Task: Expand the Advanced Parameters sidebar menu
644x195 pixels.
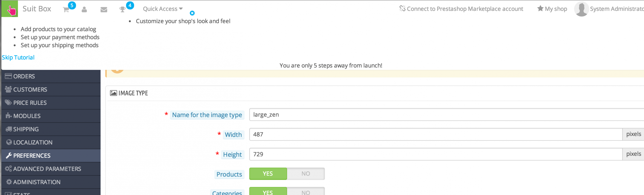Action: [x=47, y=169]
